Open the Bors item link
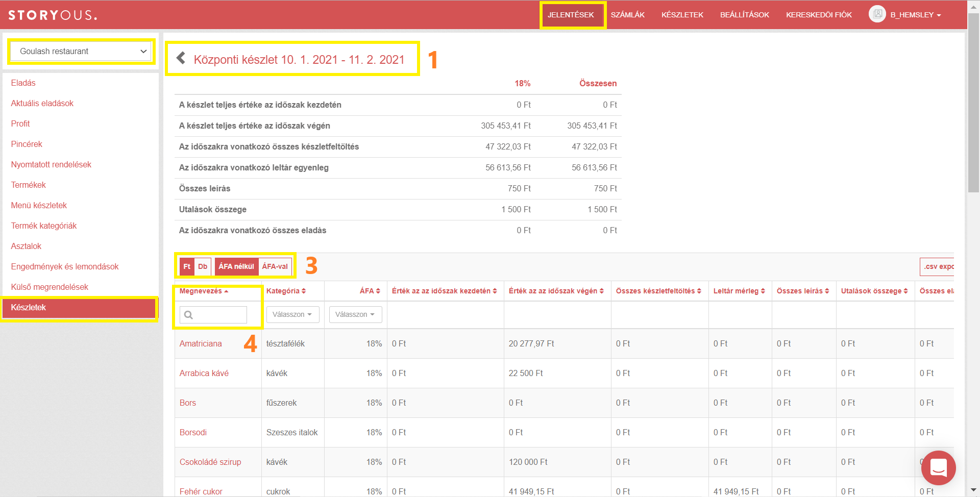The width and height of the screenshot is (980, 497). (x=188, y=403)
